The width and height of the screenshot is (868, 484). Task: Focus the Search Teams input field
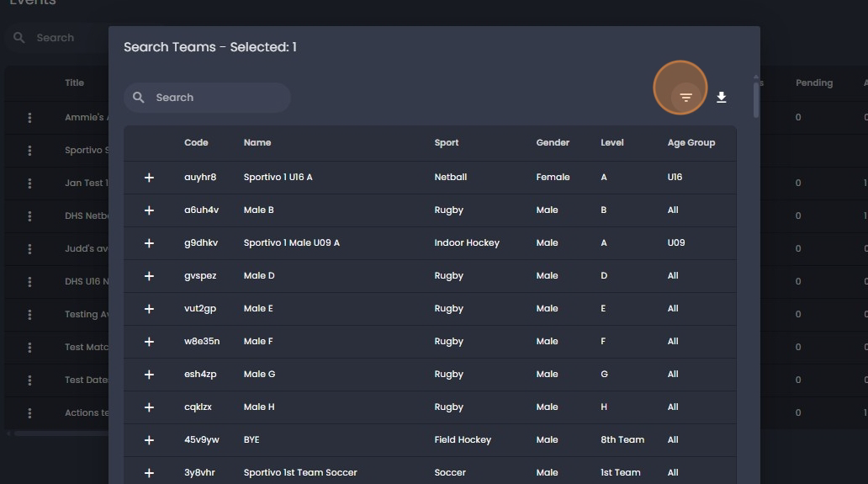[x=207, y=98]
